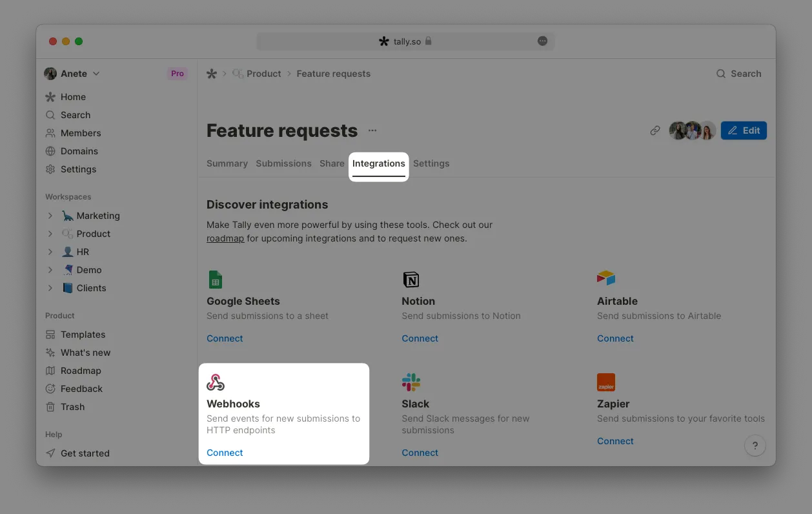This screenshot has width=812, height=514.
Task: Click the Zapier integration icon
Action: [x=605, y=382]
